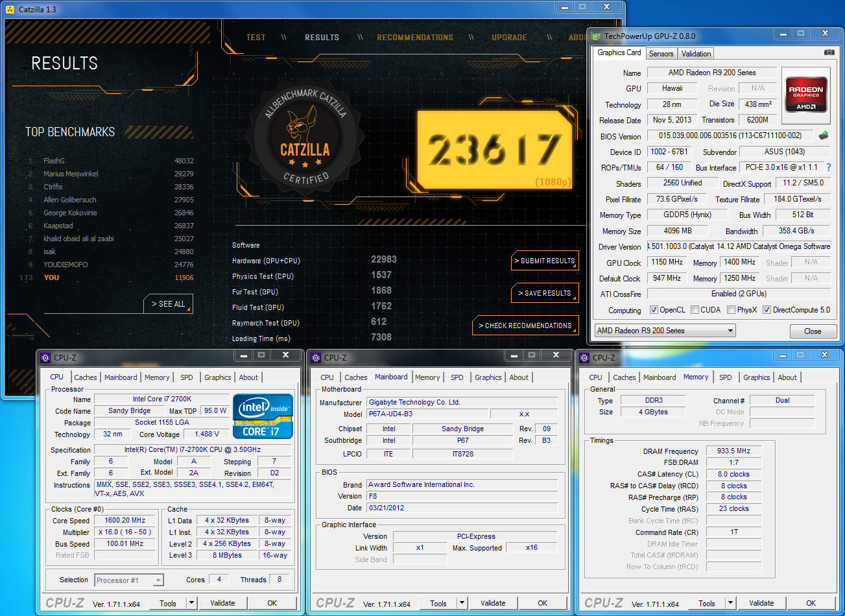
Task: Click the Hardware (GPU+CPU) score 22983
Action: tap(384, 259)
